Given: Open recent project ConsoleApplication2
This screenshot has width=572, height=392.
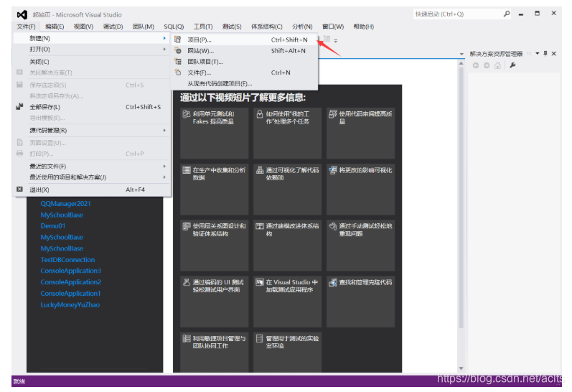Looking at the screenshot, I should pyautogui.click(x=70, y=281).
